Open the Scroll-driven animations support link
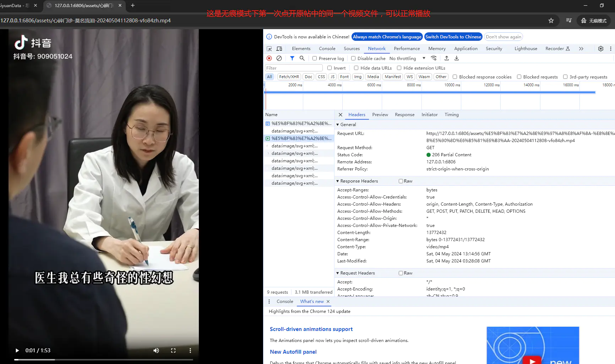Screen dimensions: 615x364 point(311,329)
